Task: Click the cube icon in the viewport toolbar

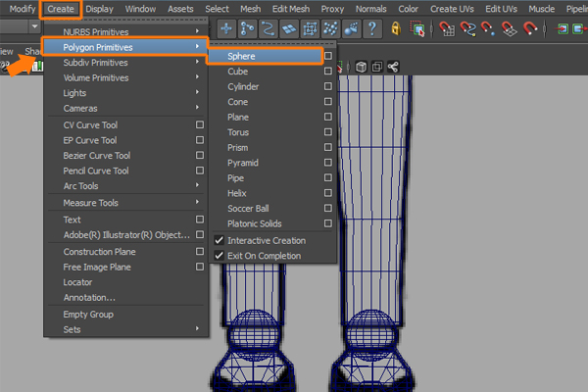Action: click(362, 67)
